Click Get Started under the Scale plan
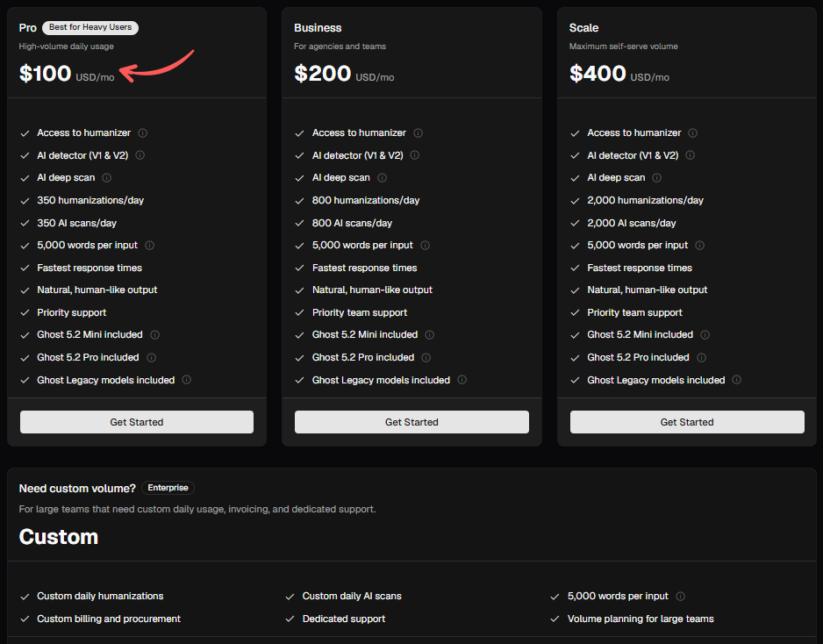Screen dimensions: 823x644 click(687, 422)
